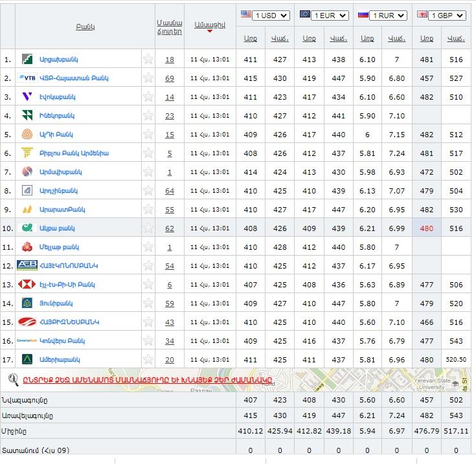Click the Ameriabank green logo icon
The height and width of the screenshot is (464, 476).
click(27, 360)
